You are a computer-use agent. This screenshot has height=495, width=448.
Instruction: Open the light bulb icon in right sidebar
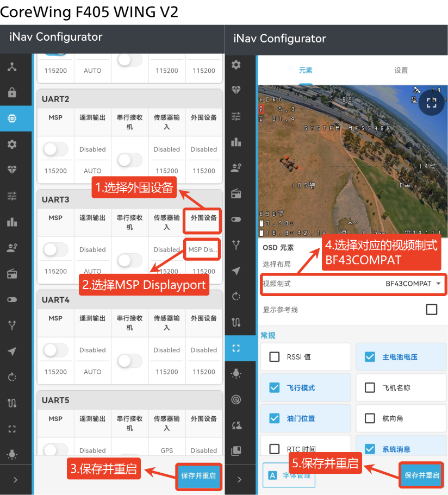[236, 373]
